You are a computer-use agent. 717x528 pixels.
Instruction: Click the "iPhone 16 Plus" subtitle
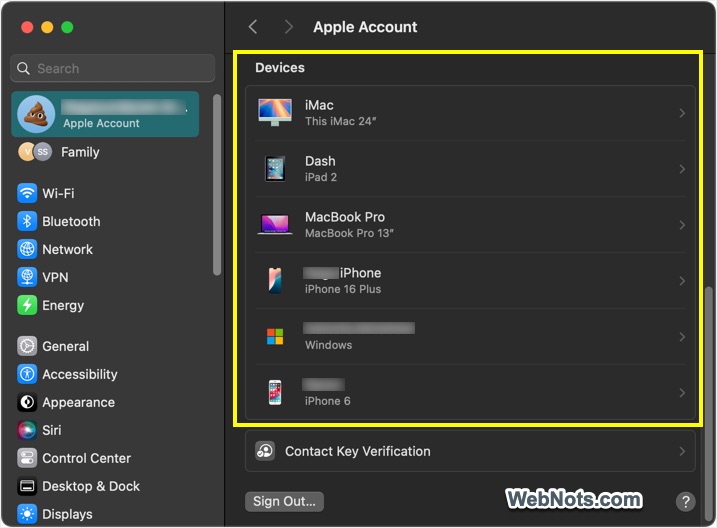coord(342,289)
